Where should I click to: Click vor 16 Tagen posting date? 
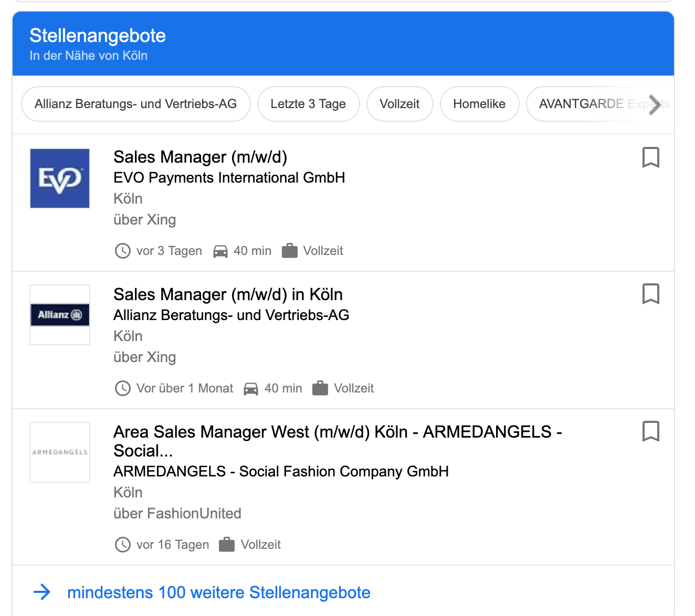[x=173, y=545]
